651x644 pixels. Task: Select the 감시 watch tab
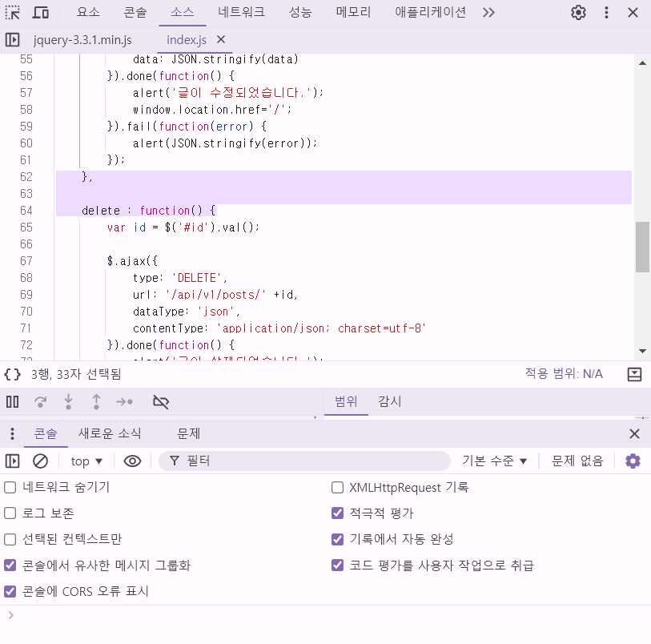(390, 401)
